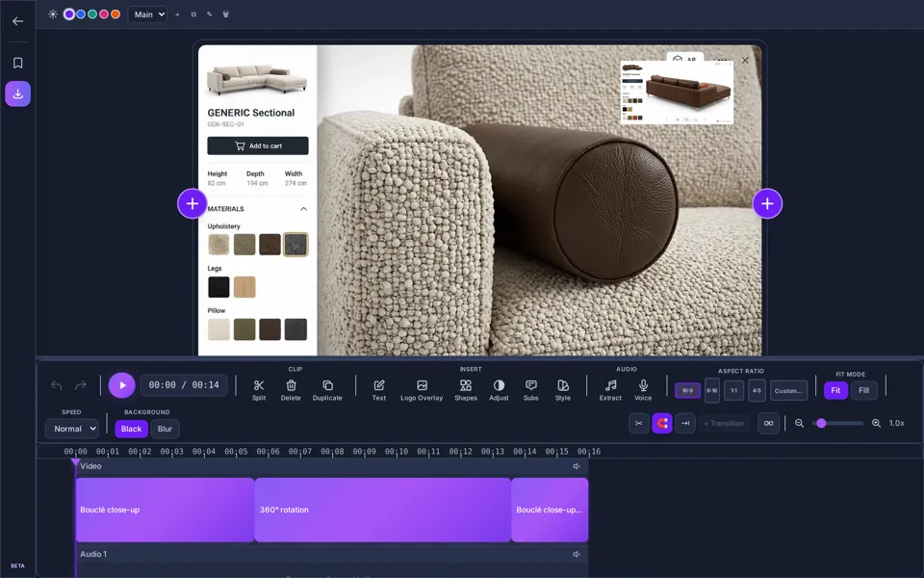The width and height of the screenshot is (924, 578).
Task: Select the pink accent color dot
Action: pyautogui.click(x=104, y=14)
